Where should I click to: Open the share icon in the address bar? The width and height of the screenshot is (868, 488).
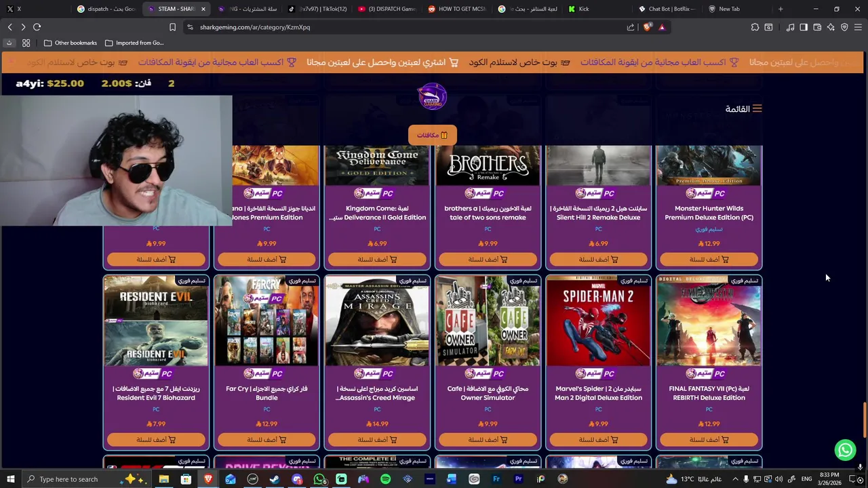631,27
